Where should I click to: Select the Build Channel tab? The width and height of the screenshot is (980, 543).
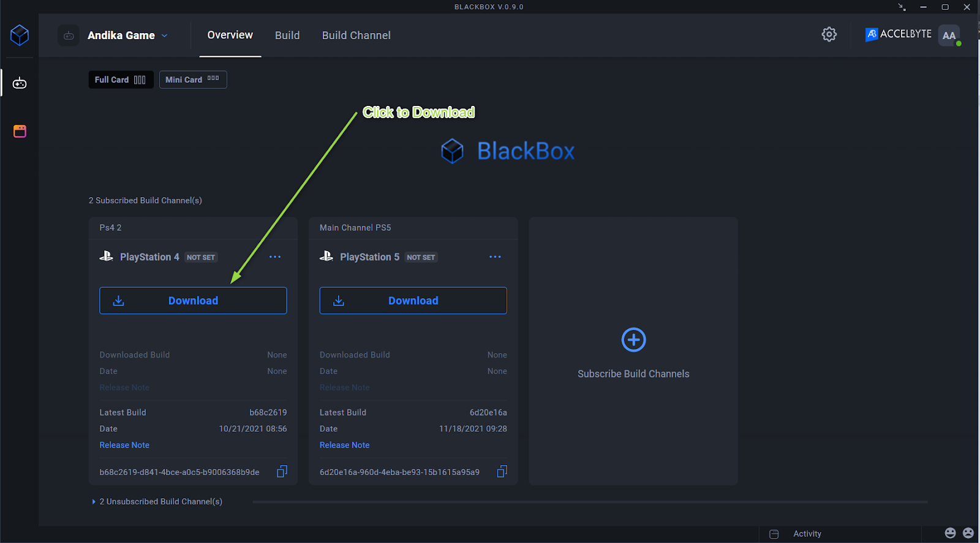pos(356,36)
